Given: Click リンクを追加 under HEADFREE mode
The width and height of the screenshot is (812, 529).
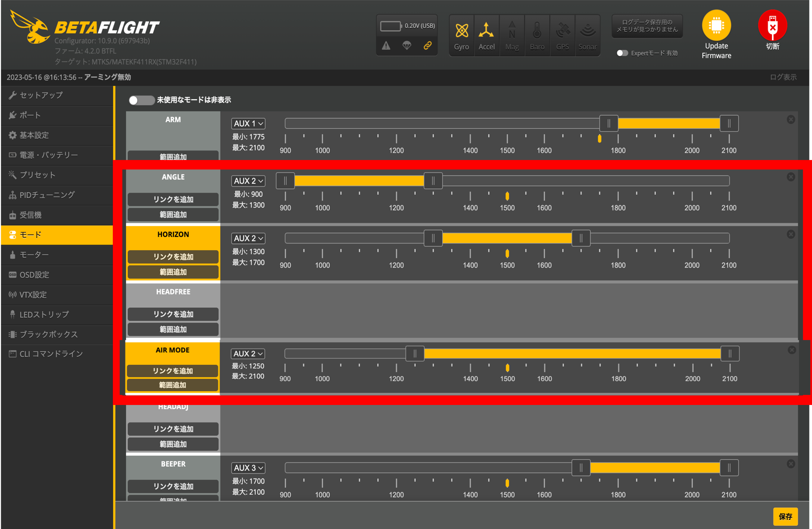Looking at the screenshot, I should (x=173, y=314).
